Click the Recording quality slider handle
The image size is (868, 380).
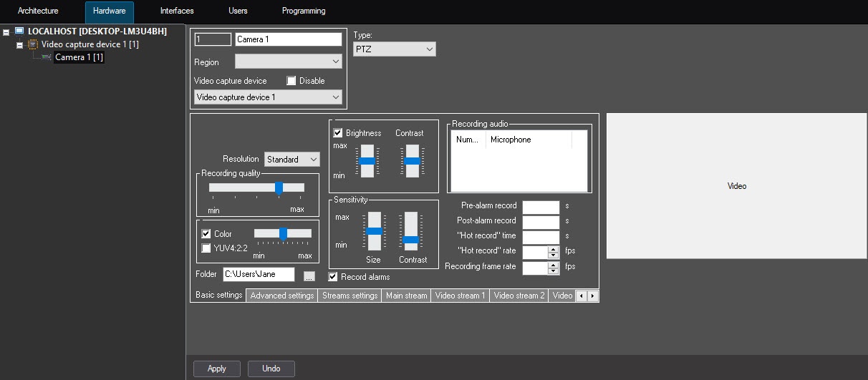click(279, 187)
